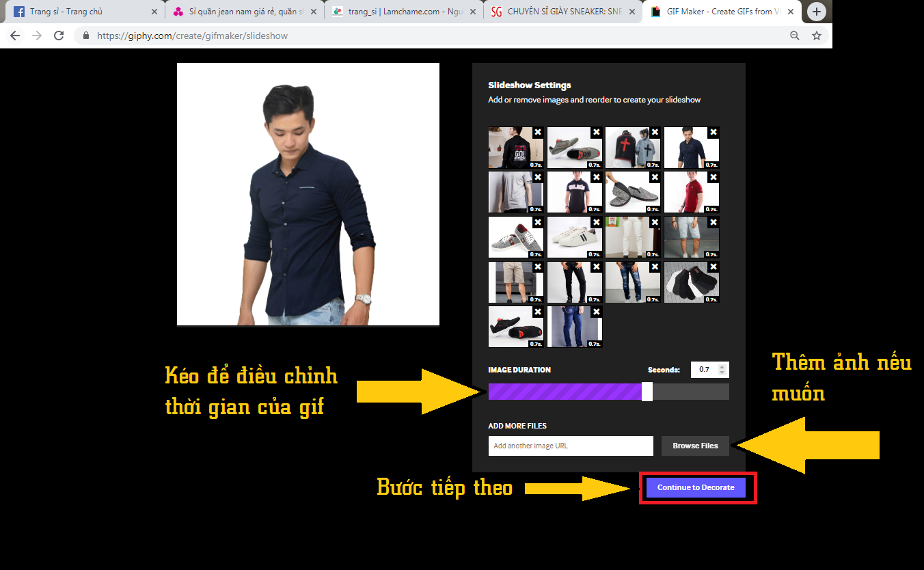Remove the red polo shirt image
Viewport: 924px width, 570px height.
coord(713,178)
